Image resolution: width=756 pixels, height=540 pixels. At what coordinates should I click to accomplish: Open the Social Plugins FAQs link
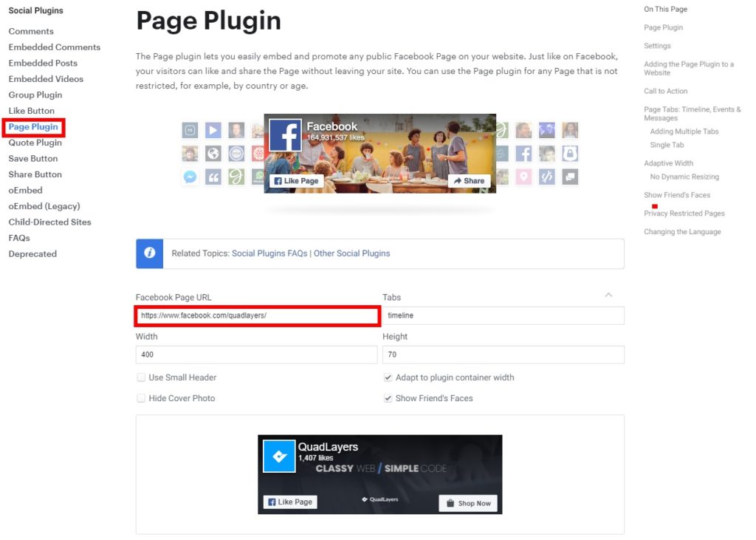click(x=269, y=253)
